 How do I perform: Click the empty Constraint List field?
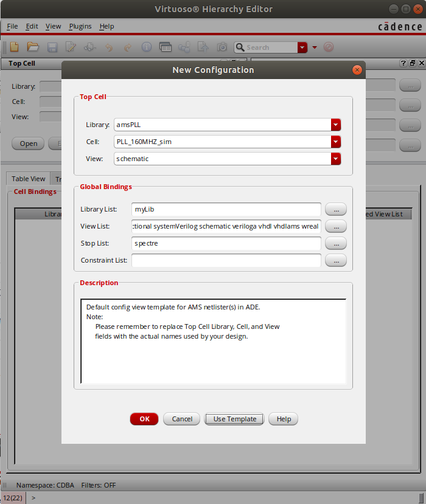226,260
